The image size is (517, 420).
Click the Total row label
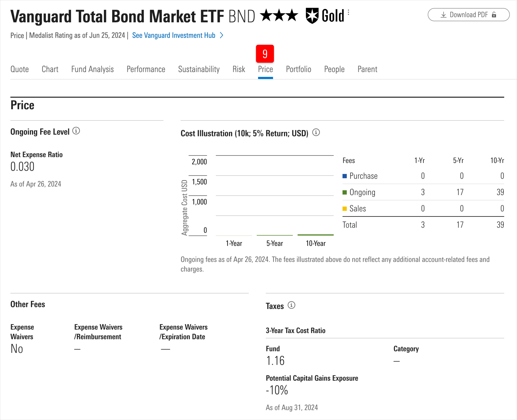350,225
